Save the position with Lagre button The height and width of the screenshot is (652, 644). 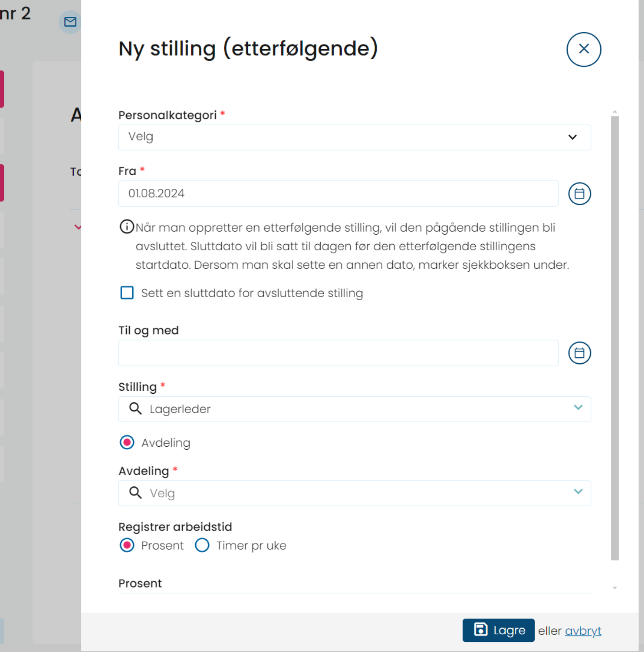[x=498, y=630]
